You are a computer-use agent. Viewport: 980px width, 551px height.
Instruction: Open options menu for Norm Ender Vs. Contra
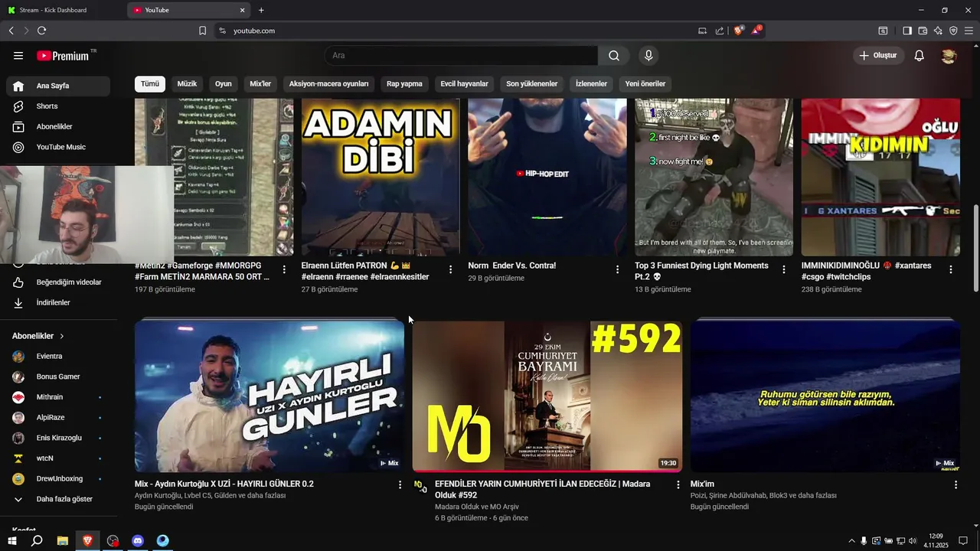(x=617, y=269)
